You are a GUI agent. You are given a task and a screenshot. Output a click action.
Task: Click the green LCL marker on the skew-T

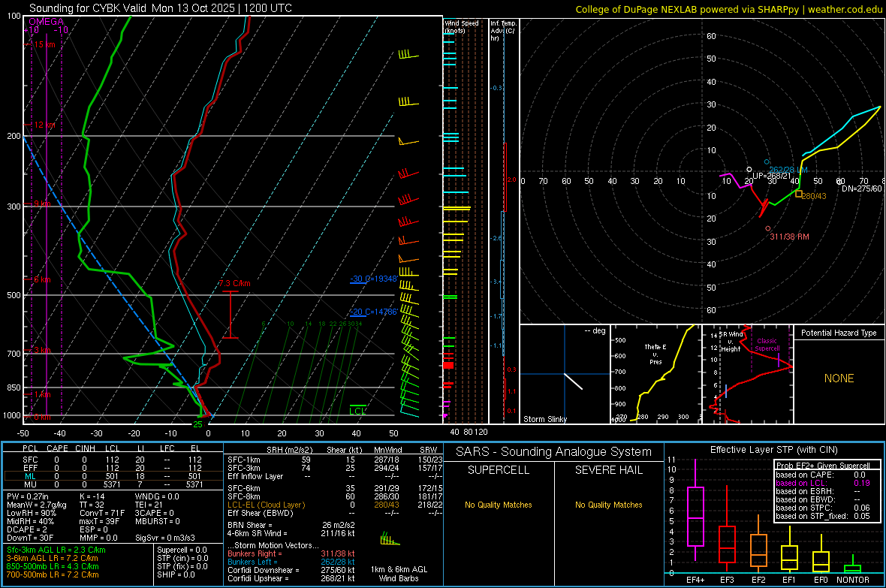[357, 410]
